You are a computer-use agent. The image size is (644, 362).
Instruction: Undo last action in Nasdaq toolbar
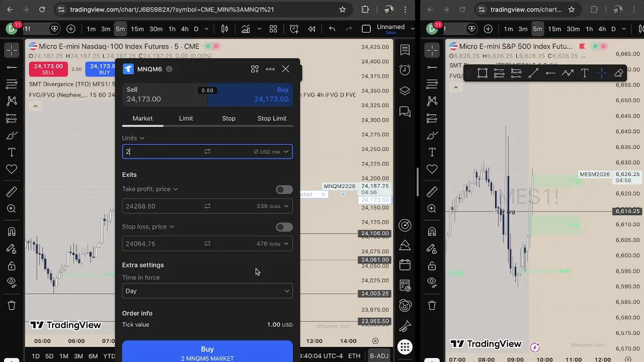[332, 29]
